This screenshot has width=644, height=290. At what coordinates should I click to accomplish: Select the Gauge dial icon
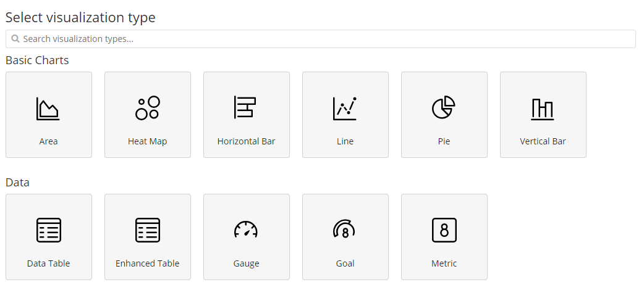246,230
